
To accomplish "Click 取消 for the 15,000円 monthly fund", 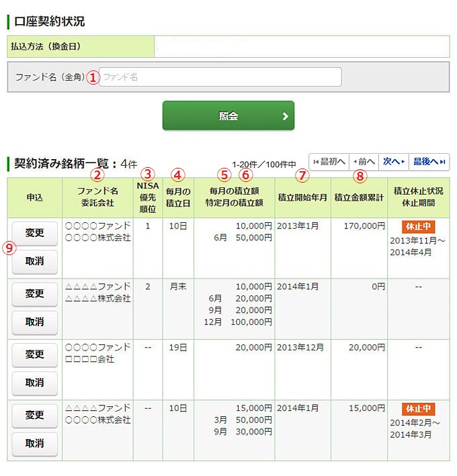I will pos(35,444).
